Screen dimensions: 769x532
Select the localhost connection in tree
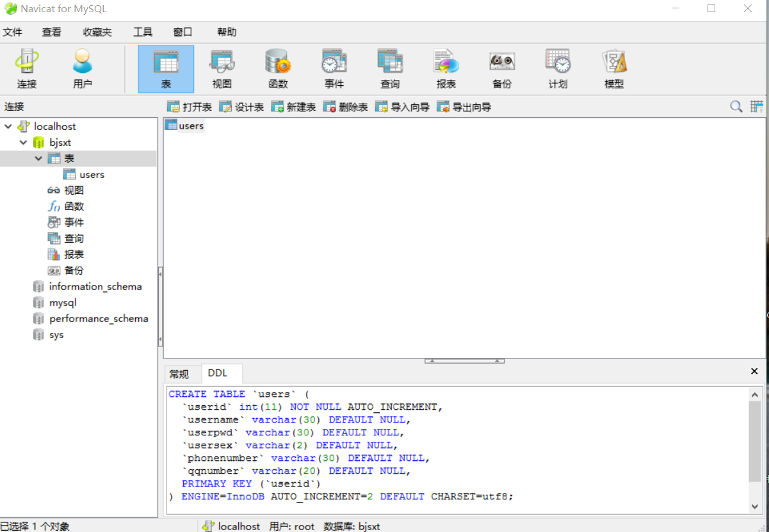(55, 127)
